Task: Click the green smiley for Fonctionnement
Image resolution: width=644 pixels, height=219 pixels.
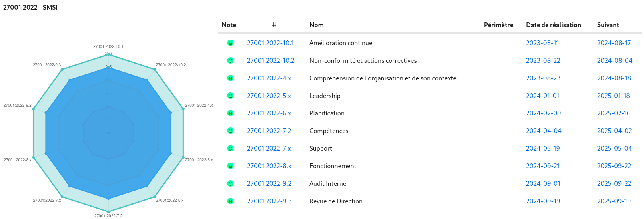Action: tap(230, 166)
